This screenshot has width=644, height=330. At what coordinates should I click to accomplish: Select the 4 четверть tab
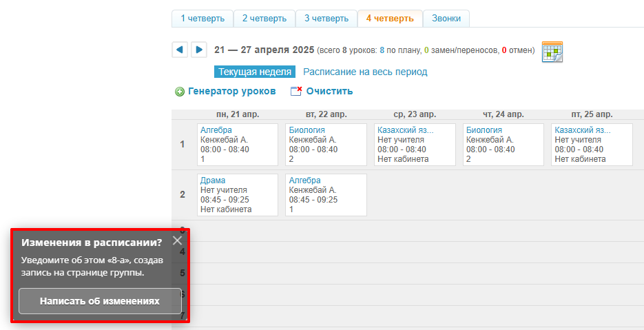pyautogui.click(x=389, y=19)
